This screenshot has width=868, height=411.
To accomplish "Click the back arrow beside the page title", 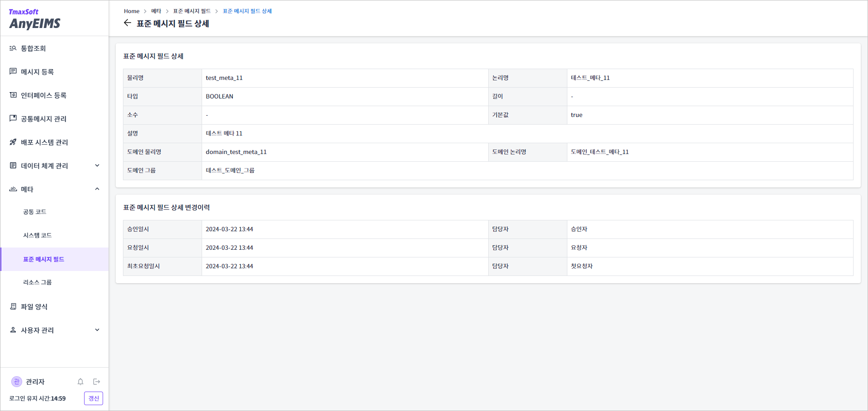I will click(x=127, y=23).
